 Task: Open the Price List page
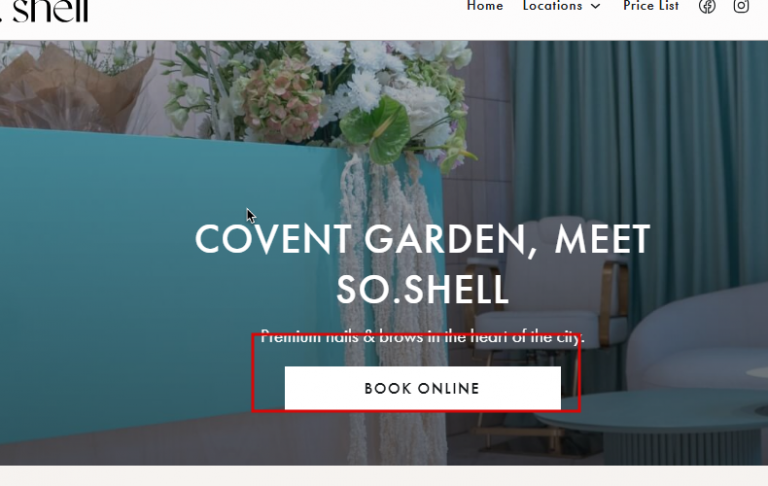coord(651,6)
